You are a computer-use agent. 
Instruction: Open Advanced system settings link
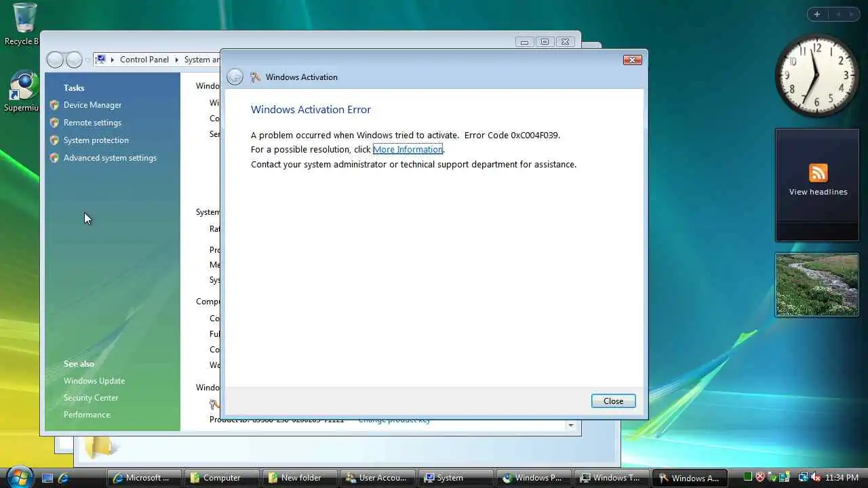tap(110, 158)
